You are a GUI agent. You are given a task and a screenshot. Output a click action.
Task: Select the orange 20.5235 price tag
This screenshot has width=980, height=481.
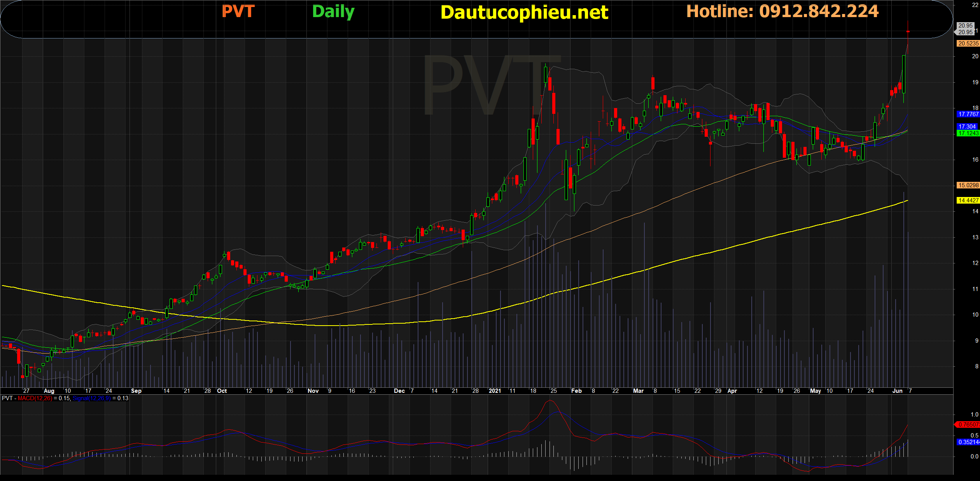968,44
